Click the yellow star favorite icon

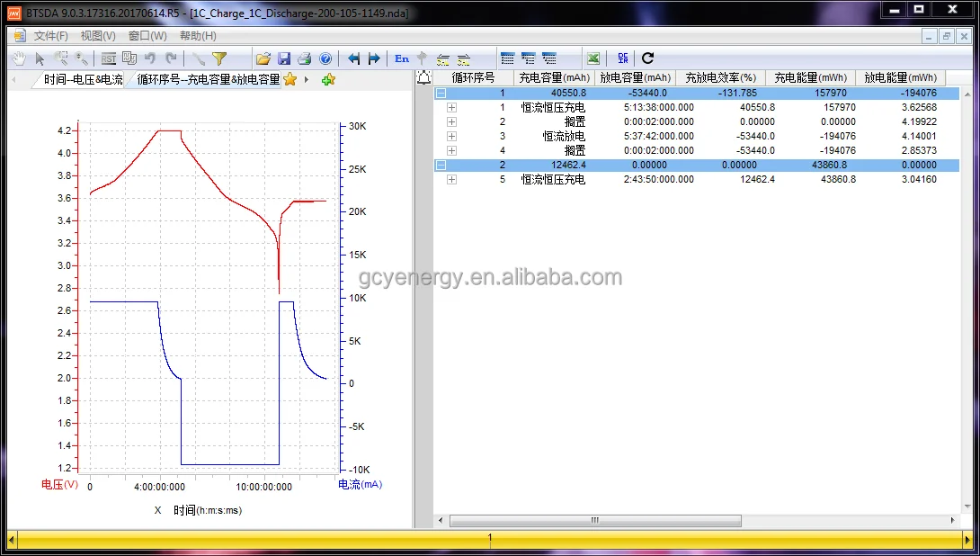(x=290, y=79)
